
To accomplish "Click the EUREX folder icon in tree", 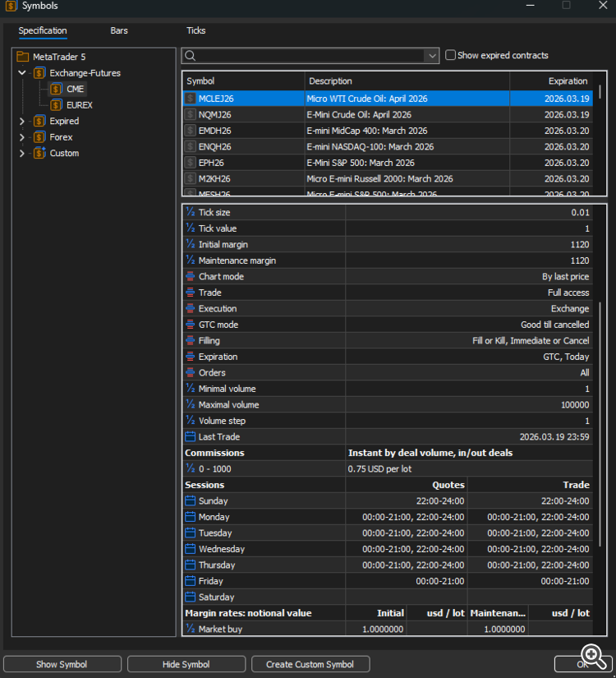I will (56, 105).
